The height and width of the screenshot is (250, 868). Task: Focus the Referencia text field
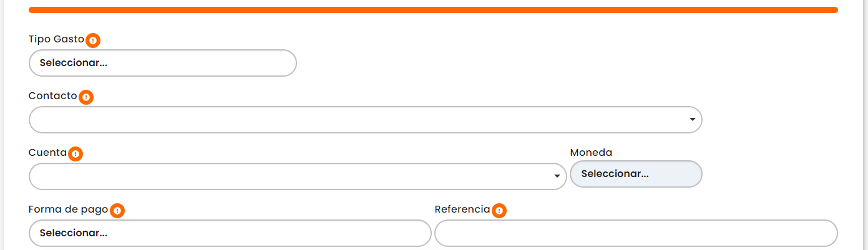pos(635,233)
